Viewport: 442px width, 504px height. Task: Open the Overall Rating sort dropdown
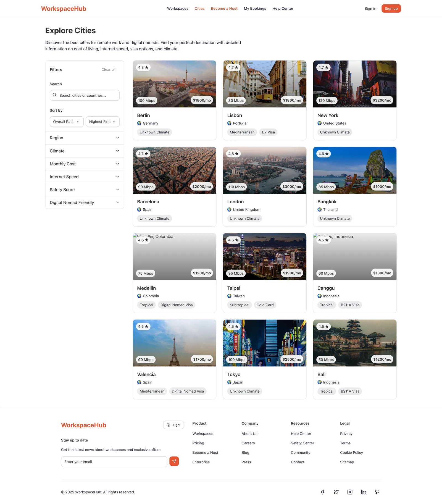[x=67, y=122]
